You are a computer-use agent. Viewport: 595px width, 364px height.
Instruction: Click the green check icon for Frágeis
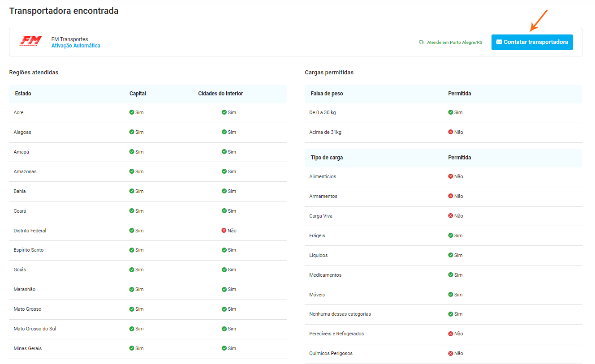pos(451,236)
